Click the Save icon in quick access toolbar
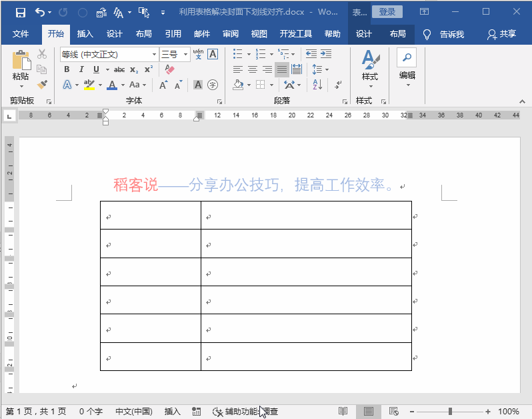532x419 pixels. (21, 13)
